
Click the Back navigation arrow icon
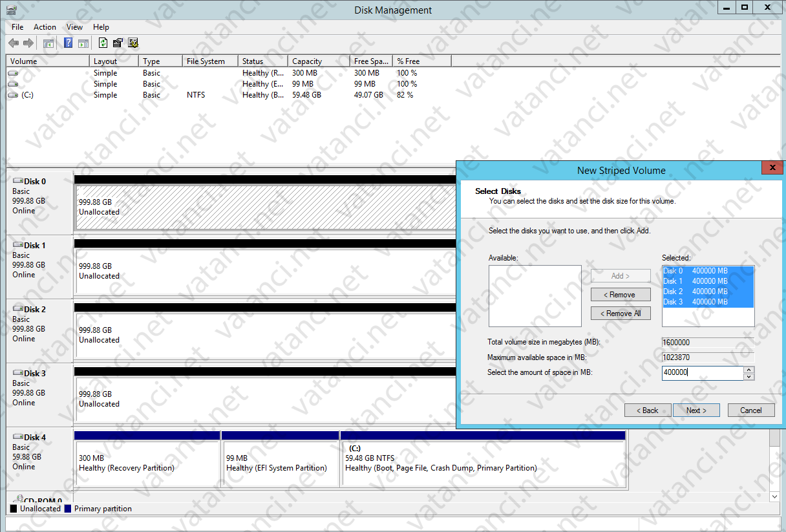13,43
